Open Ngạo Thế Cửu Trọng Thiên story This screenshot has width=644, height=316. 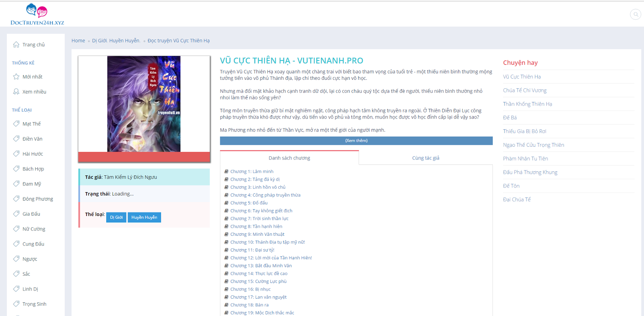coord(533,145)
